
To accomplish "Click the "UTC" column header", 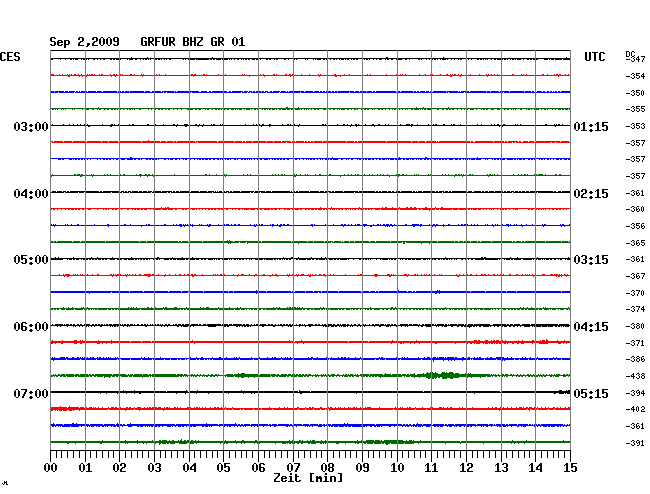I will [x=594, y=57].
